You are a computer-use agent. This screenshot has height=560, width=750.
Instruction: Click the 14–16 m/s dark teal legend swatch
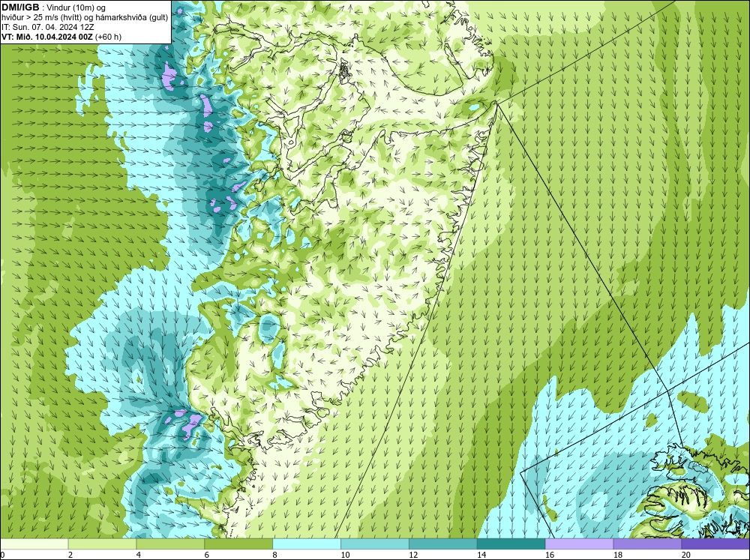[x=511, y=544]
